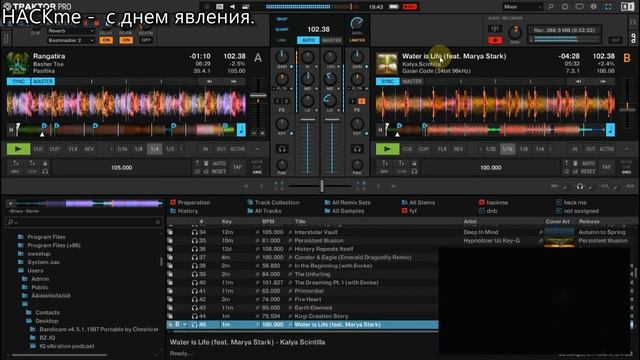Toggle FX unit 2 assign on Deck B

pos(361,101)
